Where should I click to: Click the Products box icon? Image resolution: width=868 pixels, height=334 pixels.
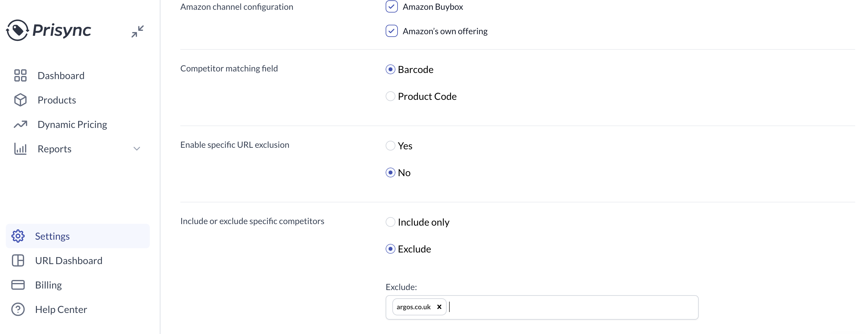20,100
